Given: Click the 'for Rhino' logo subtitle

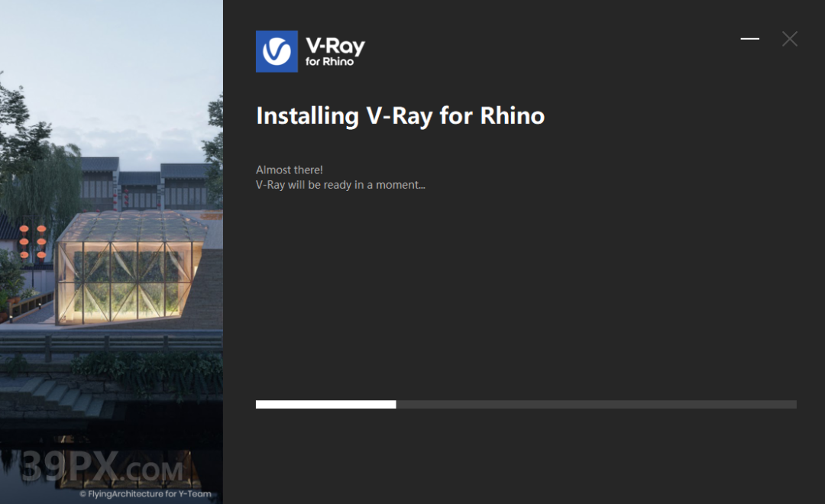Looking at the screenshot, I should coord(329,62).
